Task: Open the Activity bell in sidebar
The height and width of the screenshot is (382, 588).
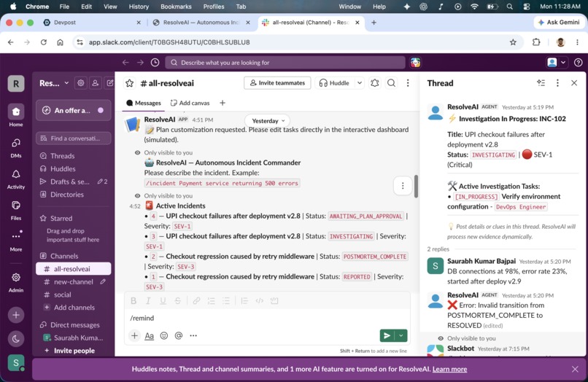Action: (x=16, y=179)
